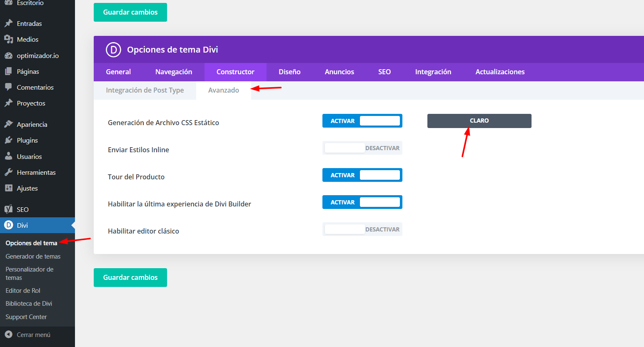The width and height of the screenshot is (644, 347).
Task: Toggle Enviar Estilos Inline switch
Action: [362, 148]
